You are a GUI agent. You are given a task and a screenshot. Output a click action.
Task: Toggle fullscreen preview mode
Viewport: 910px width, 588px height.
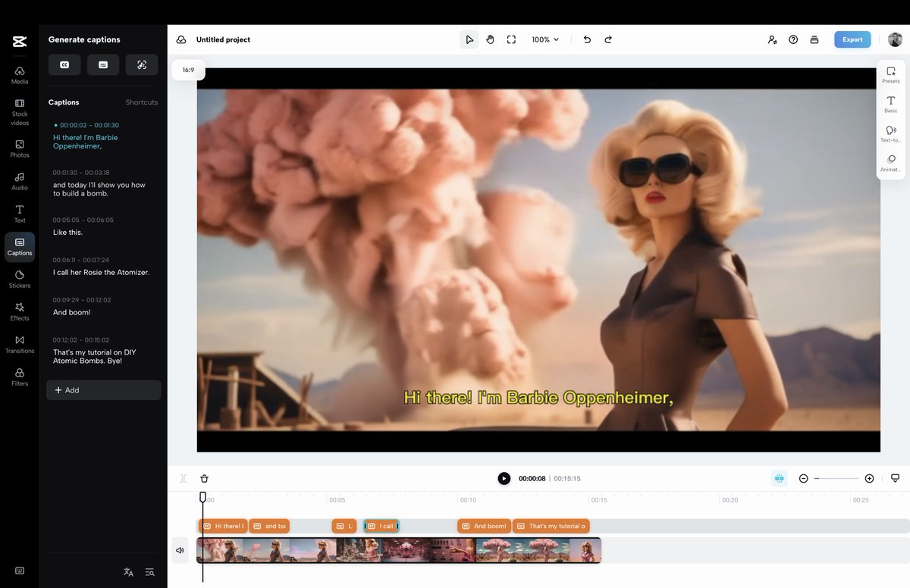[x=511, y=39]
